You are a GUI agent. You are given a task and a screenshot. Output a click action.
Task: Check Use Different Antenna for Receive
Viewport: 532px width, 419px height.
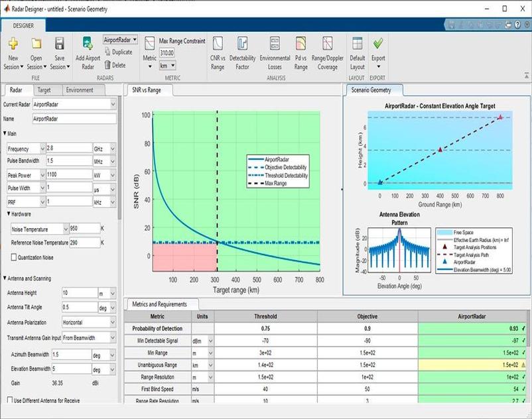coord(10,400)
